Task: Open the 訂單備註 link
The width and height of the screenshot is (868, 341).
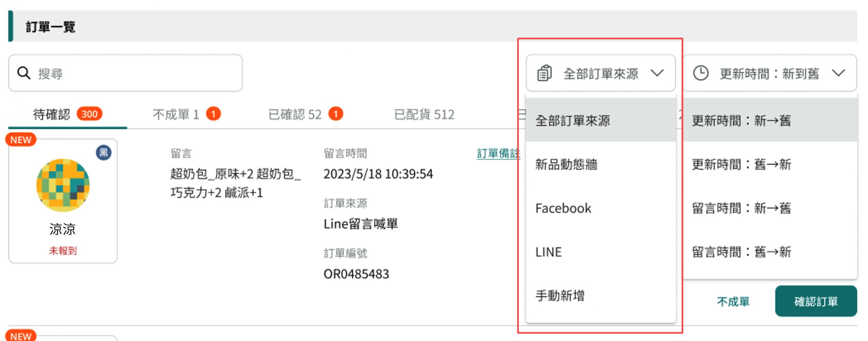Action: click(x=498, y=153)
